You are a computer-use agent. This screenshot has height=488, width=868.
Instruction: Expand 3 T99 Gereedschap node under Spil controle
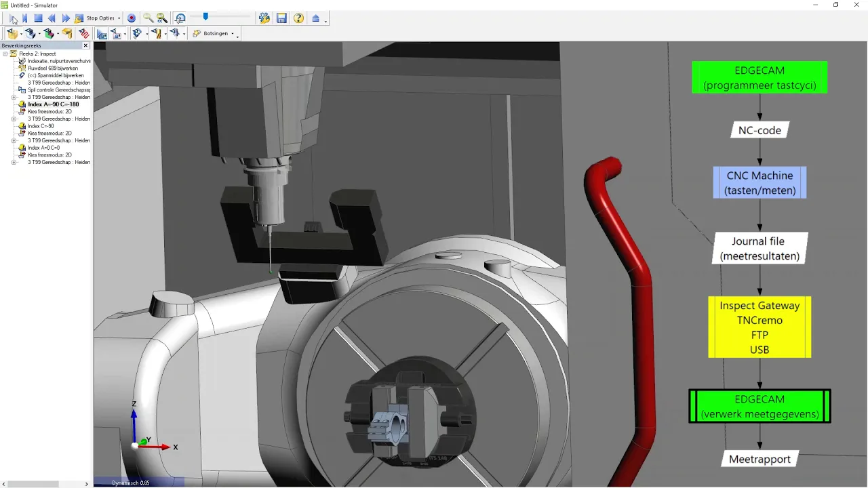coord(14,97)
